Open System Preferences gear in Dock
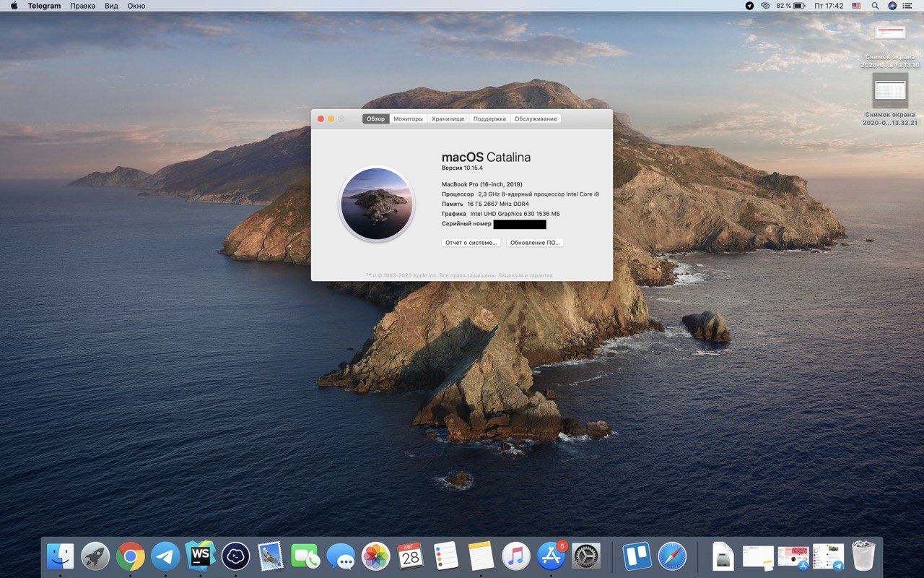This screenshot has height=578, width=924. [x=586, y=556]
